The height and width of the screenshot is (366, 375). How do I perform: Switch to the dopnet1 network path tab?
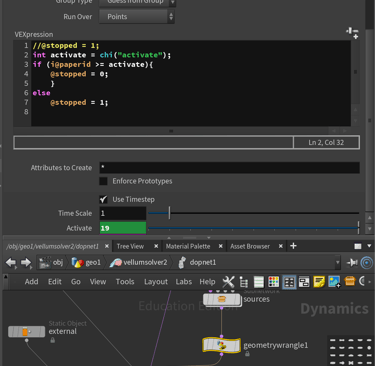[53, 246]
